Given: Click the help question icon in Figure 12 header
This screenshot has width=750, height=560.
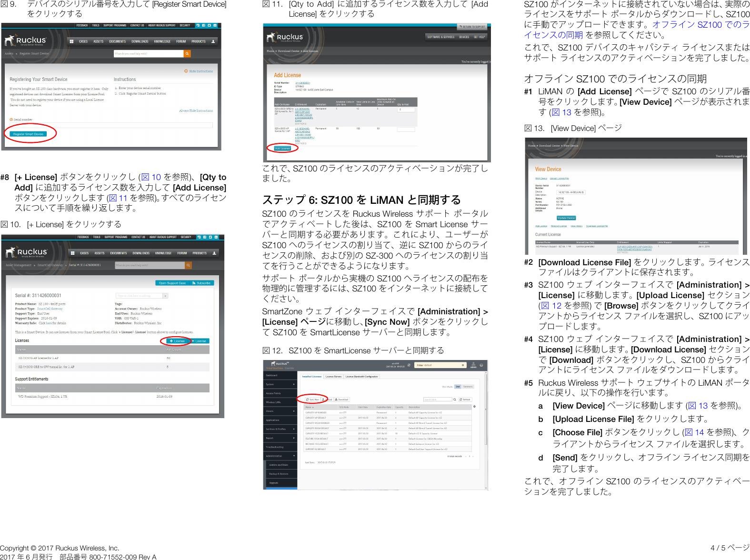Looking at the screenshot, I should pyautogui.click(x=481, y=365).
